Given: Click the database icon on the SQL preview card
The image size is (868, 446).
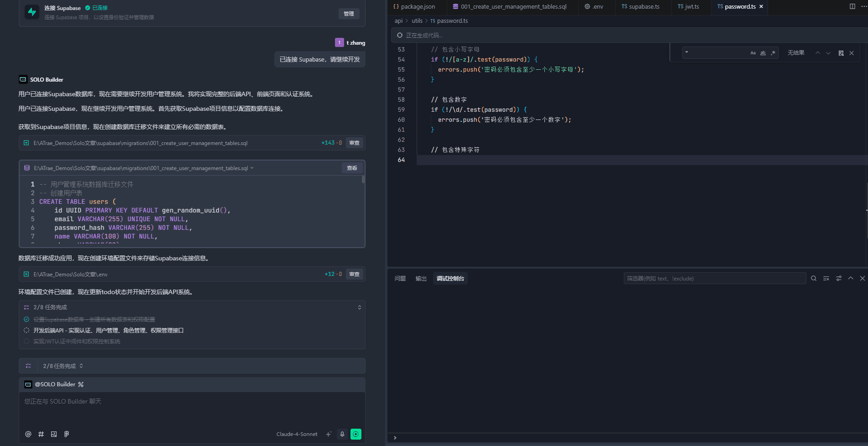Looking at the screenshot, I should [x=27, y=168].
